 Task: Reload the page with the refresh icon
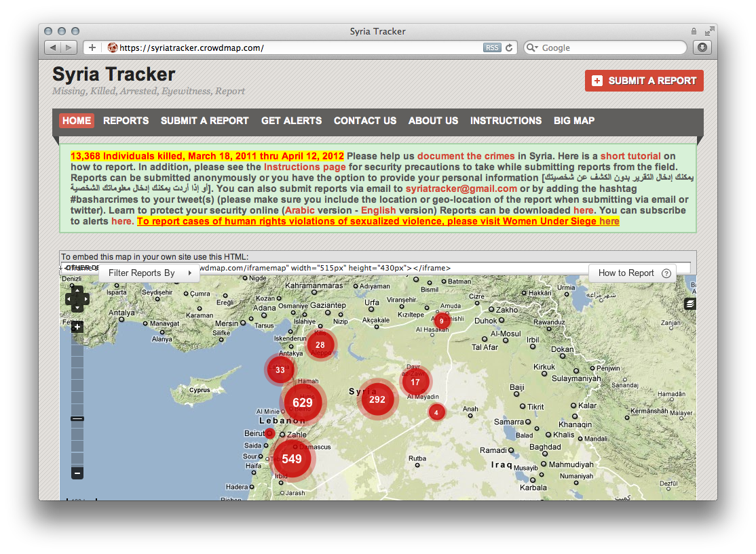click(x=510, y=47)
